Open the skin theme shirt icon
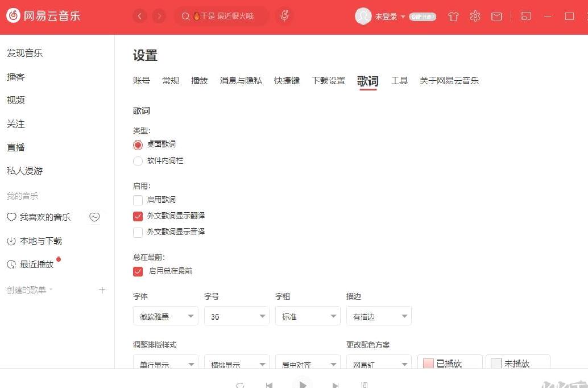The height and width of the screenshot is (388, 588). click(x=453, y=16)
